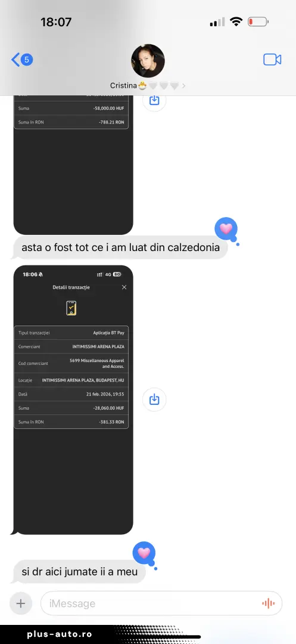Tap the heart reaction on calzedonia message
The width and height of the screenshot is (296, 644).
point(226,229)
